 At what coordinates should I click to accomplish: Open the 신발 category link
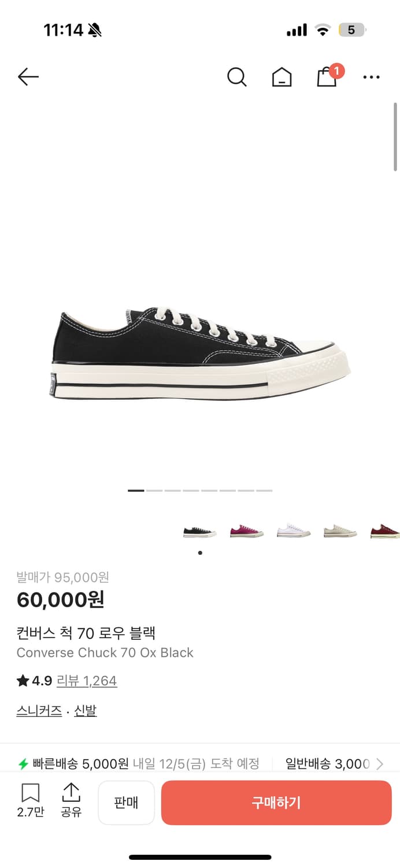point(86,711)
